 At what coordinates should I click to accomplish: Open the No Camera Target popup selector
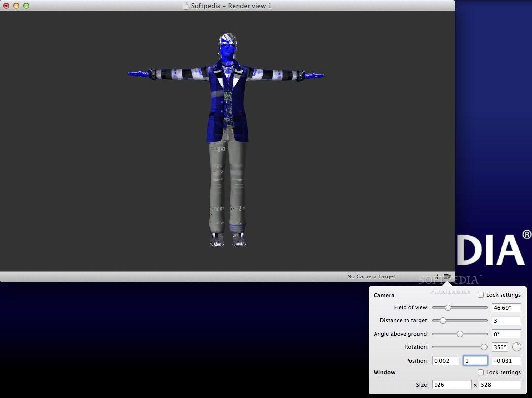pos(394,276)
